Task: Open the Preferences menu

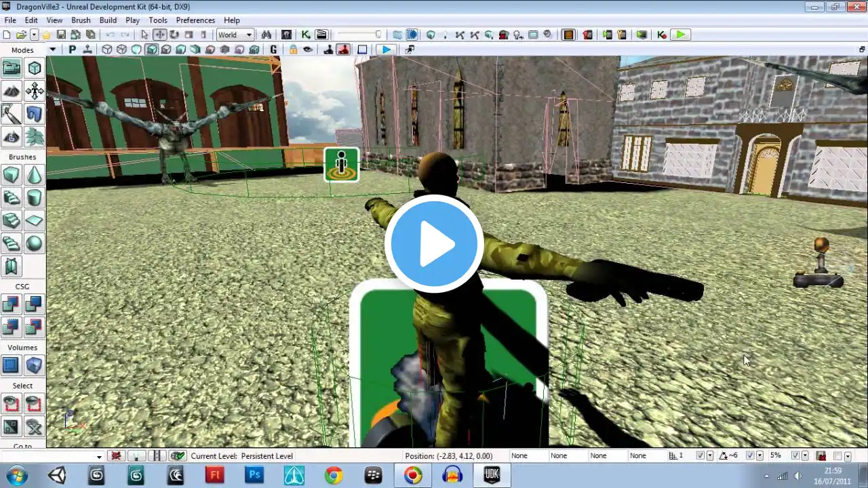Action: [x=195, y=20]
